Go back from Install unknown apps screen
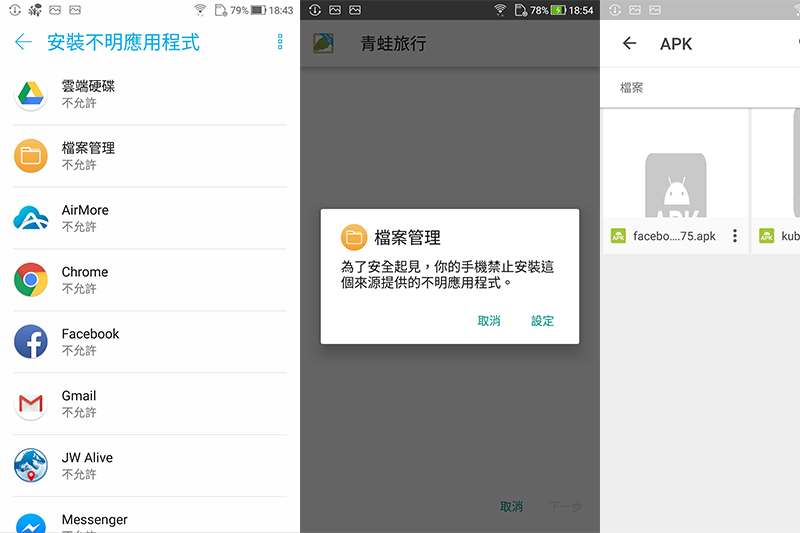Image resolution: width=800 pixels, height=533 pixels. pyautogui.click(x=23, y=42)
